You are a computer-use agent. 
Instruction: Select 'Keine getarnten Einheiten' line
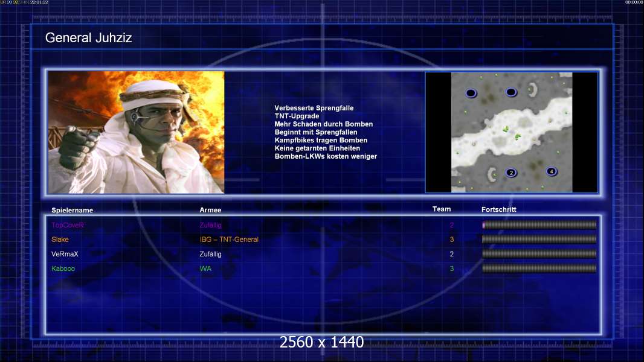pos(317,148)
